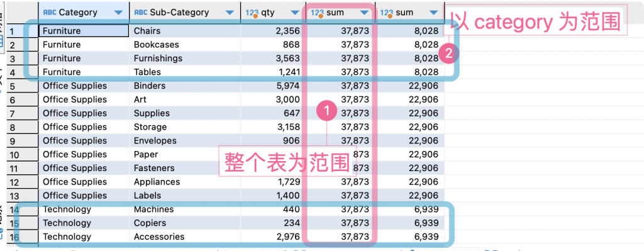
Task: Select row number 13 header
Action: tap(23, 196)
